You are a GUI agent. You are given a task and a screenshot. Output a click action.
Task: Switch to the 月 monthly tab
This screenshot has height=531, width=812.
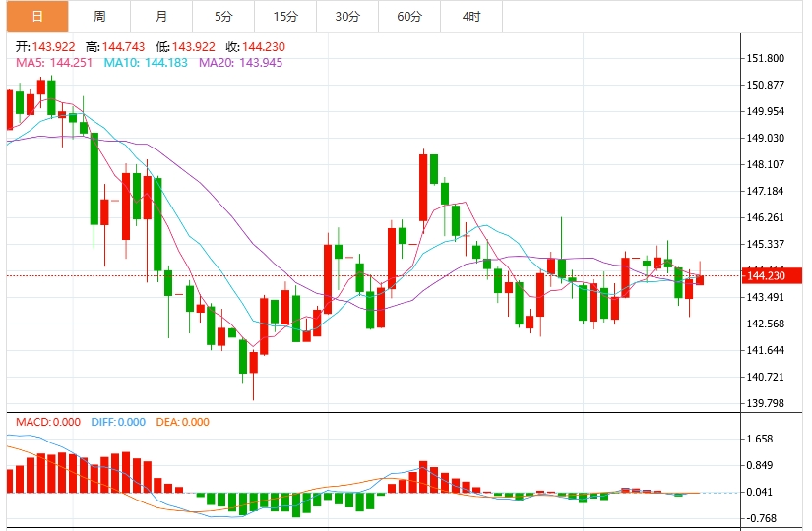161,17
